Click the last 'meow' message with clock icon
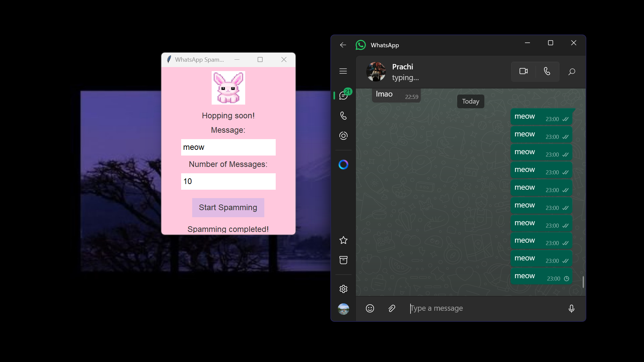The width and height of the screenshot is (644, 362). (x=541, y=276)
